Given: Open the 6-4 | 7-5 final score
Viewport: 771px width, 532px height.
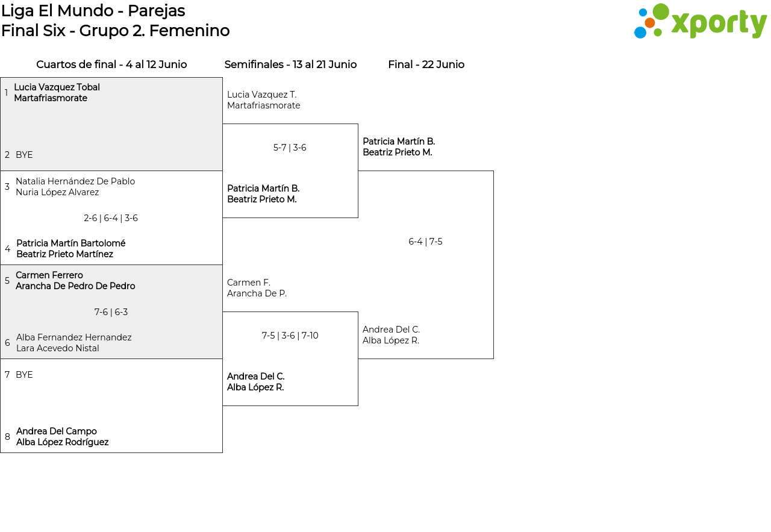Looking at the screenshot, I should 425,242.
